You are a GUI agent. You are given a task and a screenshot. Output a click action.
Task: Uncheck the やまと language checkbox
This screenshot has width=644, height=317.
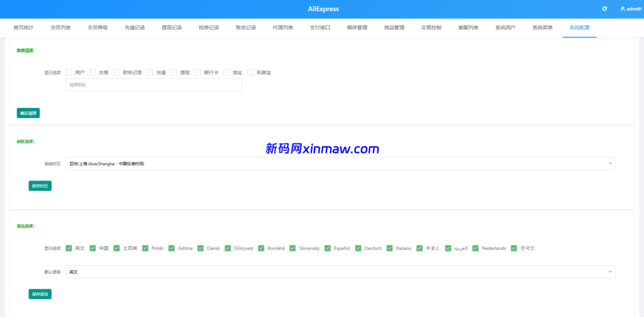(419, 248)
